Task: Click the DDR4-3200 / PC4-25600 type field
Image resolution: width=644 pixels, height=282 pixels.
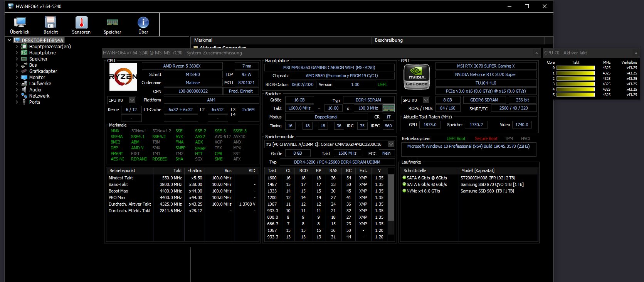Action: (x=337, y=162)
